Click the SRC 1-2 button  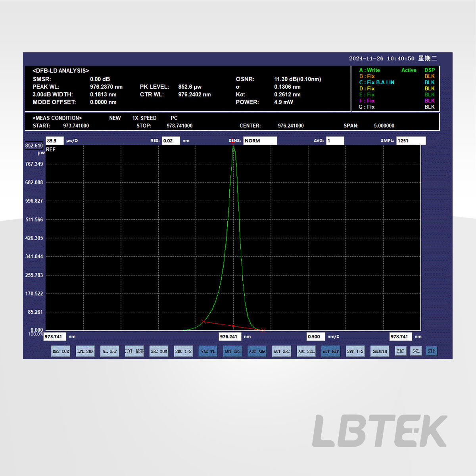[x=183, y=351]
